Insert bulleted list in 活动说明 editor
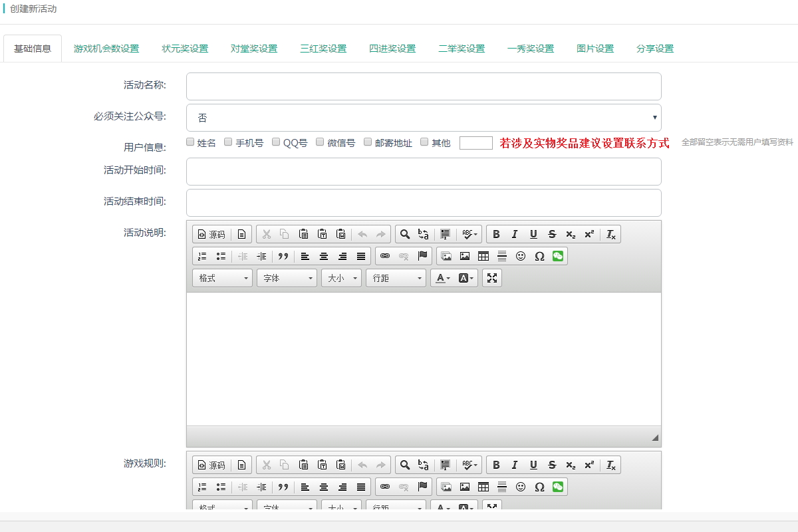This screenshot has width=798, height=532. pos(221,256)
